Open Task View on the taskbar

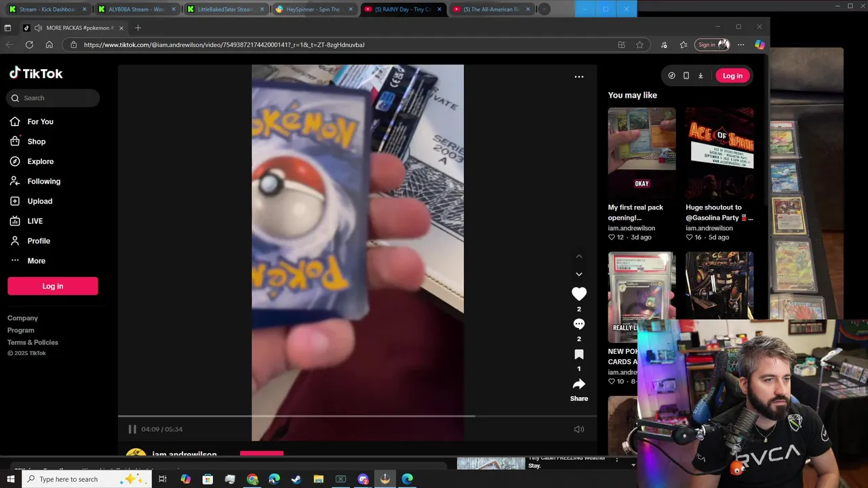(163, 479)
